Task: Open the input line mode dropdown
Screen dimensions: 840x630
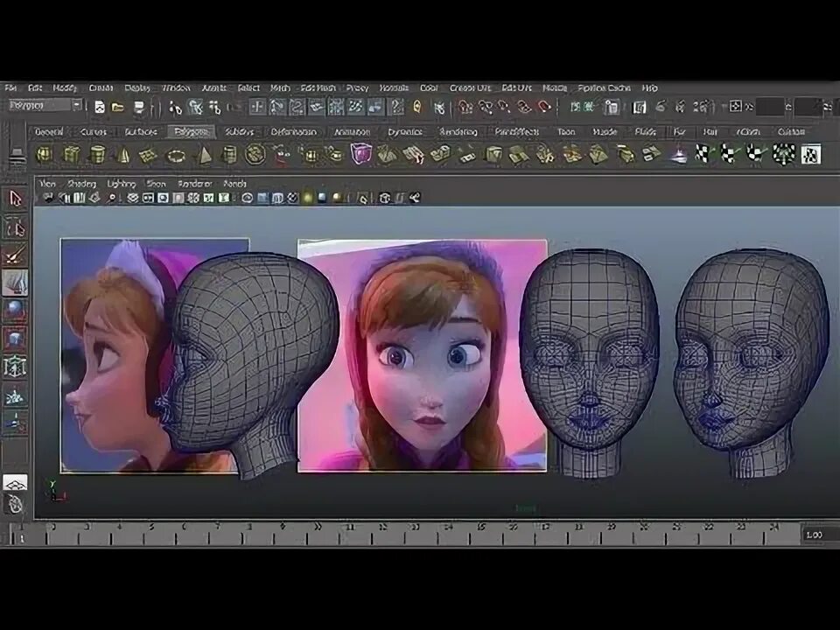Action: 736,107
